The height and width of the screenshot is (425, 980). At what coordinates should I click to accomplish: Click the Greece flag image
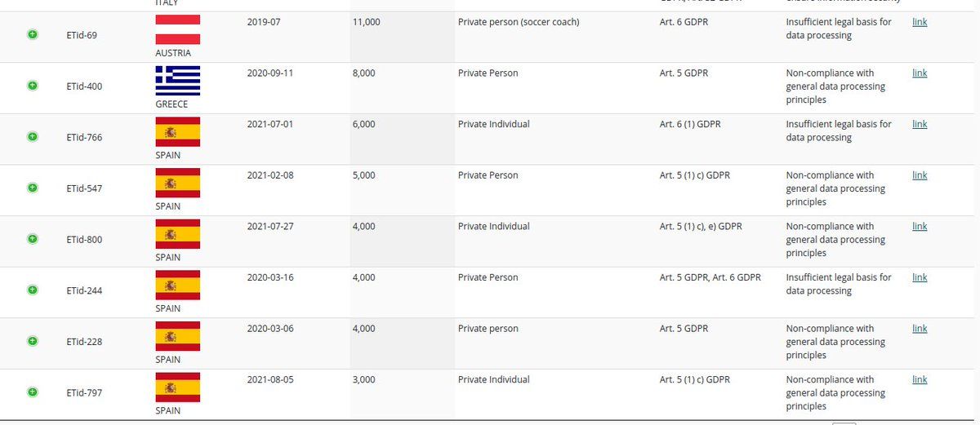click(177, 81)
